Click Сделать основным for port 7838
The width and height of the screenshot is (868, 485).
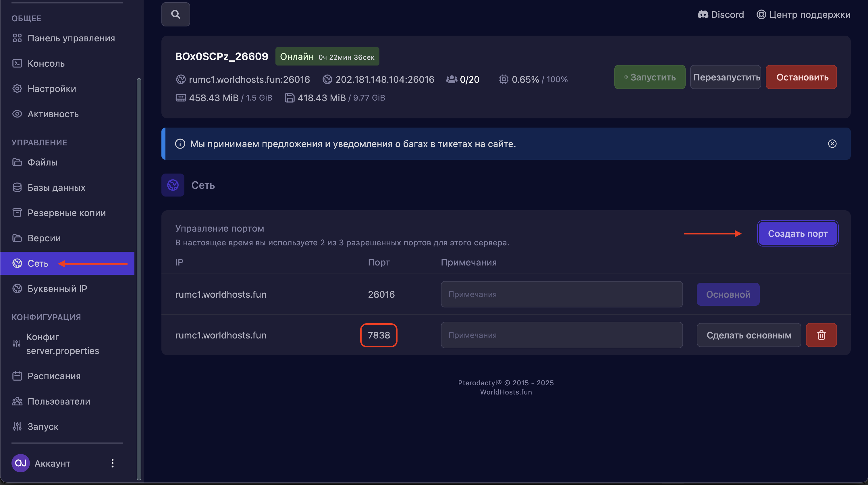[749, 335]
